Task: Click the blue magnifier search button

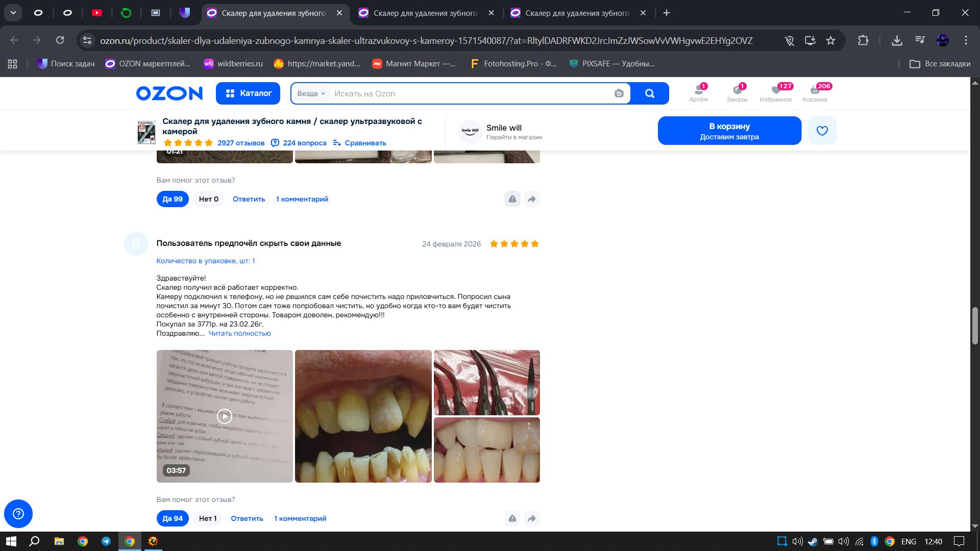Action: pyautogui.click(x=649, y=93)
